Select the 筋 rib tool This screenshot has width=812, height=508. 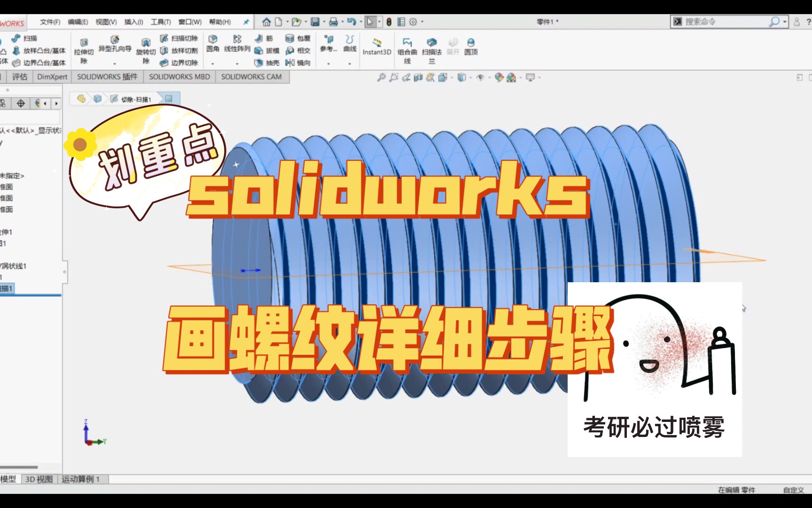point(264,39)
